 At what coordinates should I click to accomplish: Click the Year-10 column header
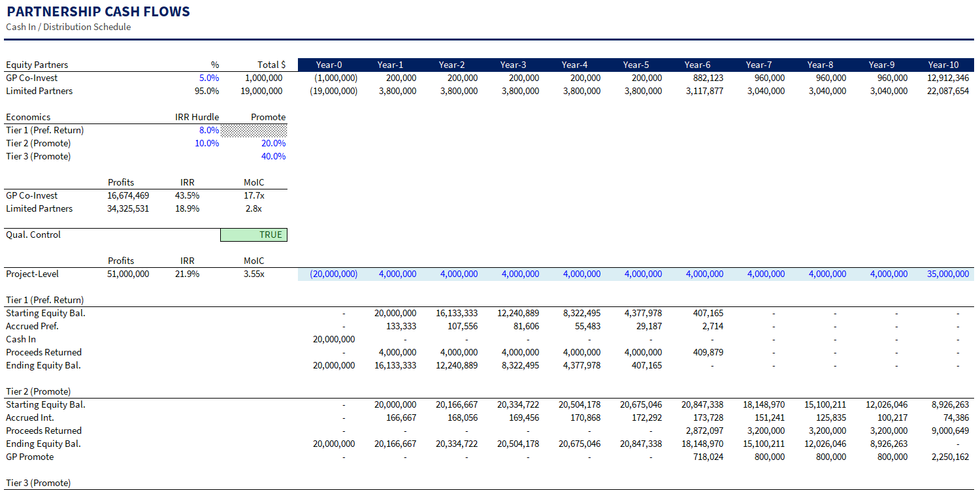click(x=943, y=65)
